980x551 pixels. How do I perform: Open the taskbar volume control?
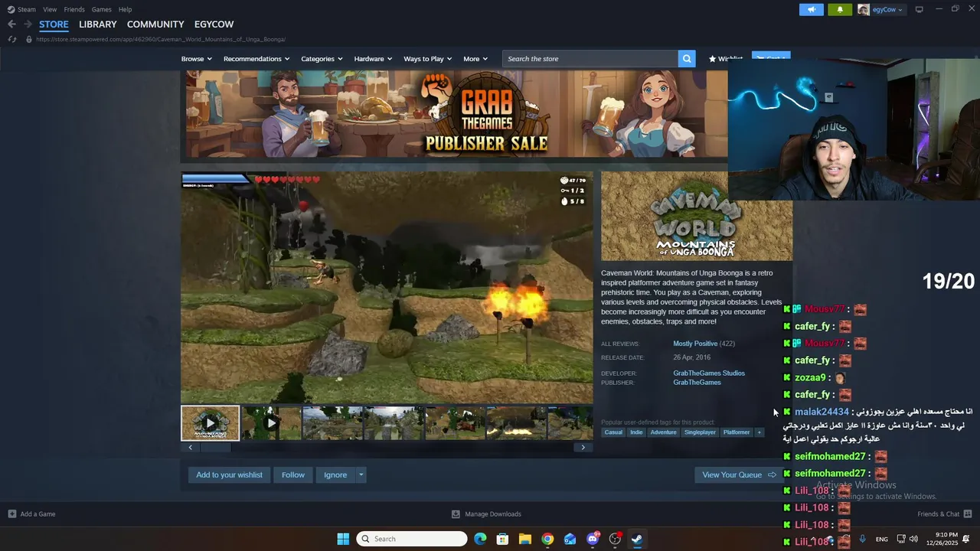click(913, 539)
